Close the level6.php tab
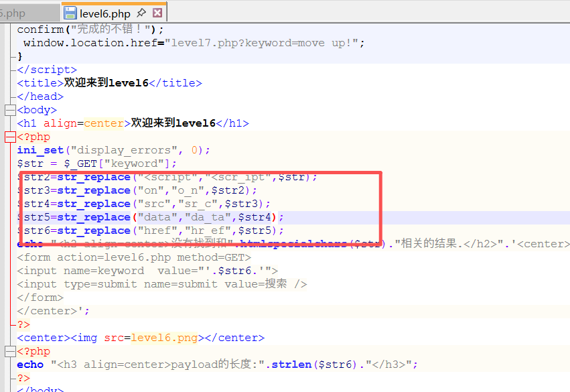 point(157,13)
